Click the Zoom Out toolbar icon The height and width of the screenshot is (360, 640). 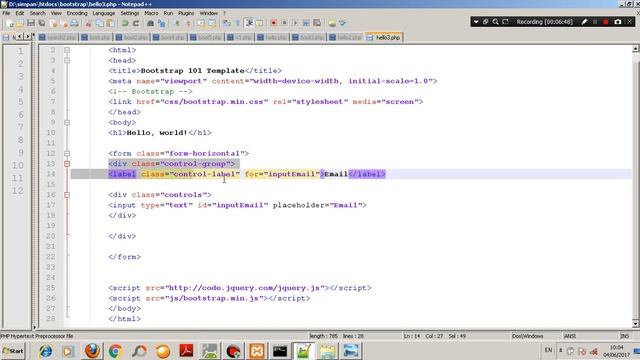click(x=188, y=23)
